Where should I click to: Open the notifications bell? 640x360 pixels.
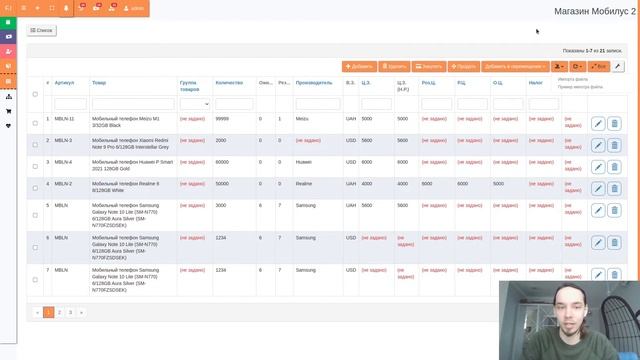[66, 8]
